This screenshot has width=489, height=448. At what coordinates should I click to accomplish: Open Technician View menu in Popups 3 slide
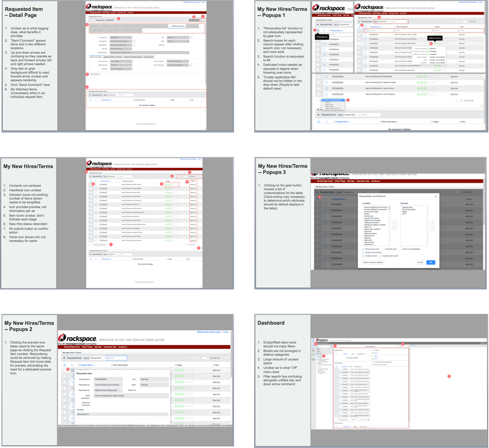pyautogui.click(x=363, y=181)
